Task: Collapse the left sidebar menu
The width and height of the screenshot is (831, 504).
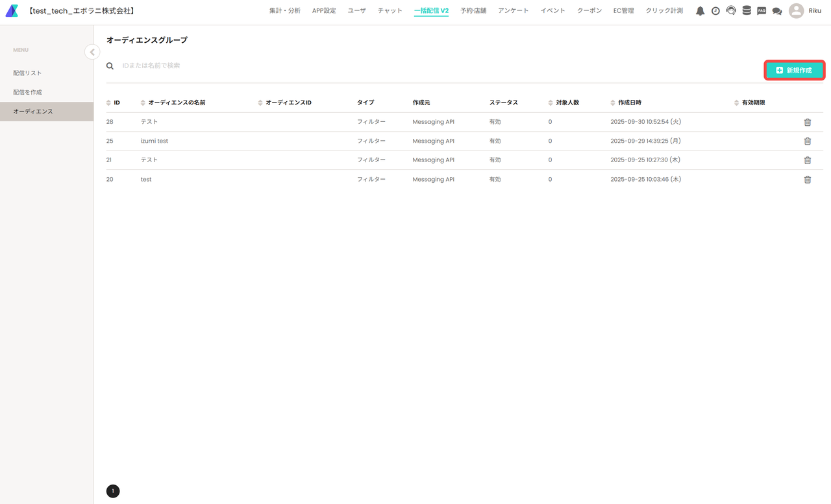Action: pos(92,53)
